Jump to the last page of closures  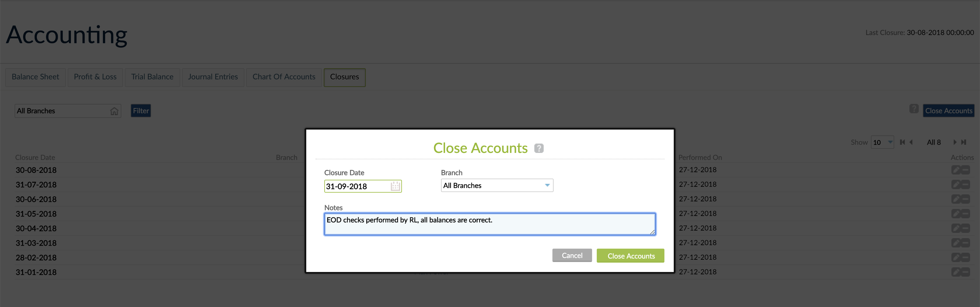coord(964,142)
